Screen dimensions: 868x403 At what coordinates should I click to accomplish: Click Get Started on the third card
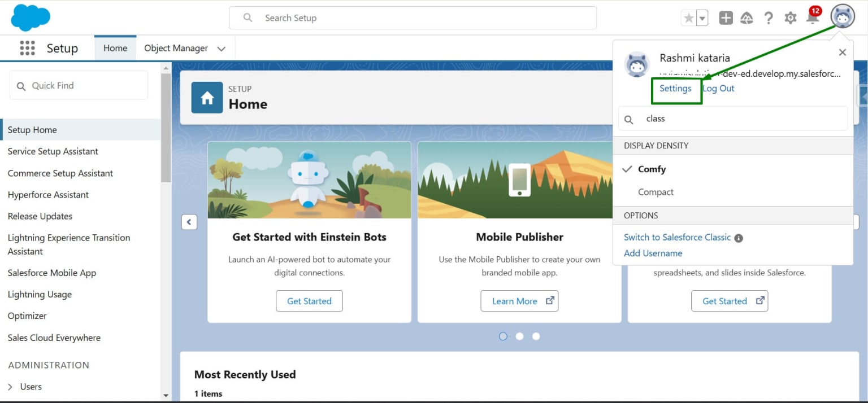click(x=730, y=301)
